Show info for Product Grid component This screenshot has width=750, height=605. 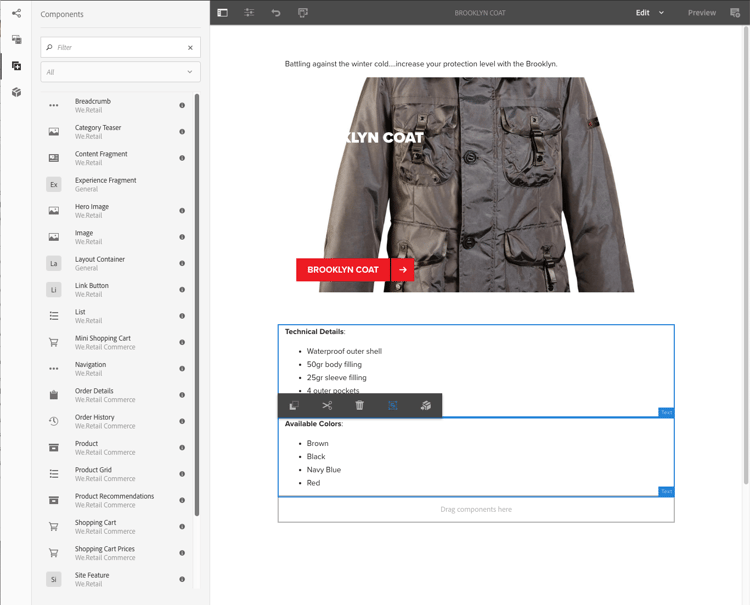pyautogui.click(x=182, y=473)
